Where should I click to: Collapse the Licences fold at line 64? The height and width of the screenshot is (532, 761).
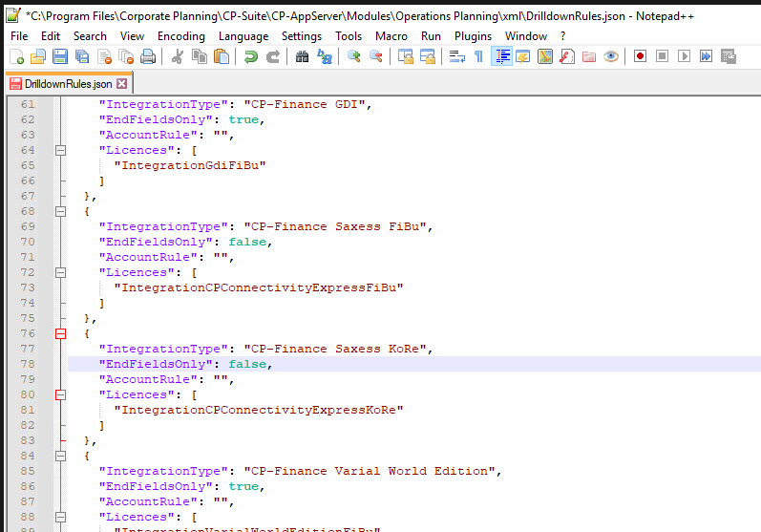pyautogui.click(x=61, y=150)
